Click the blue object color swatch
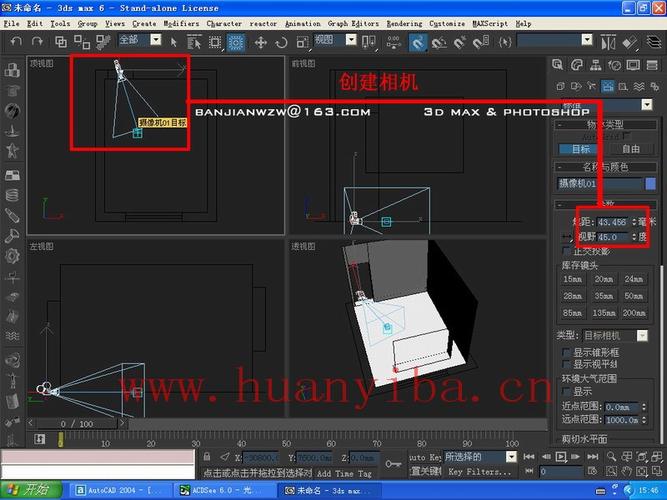This screenshot has height=500, width=667. click(651, 183)
